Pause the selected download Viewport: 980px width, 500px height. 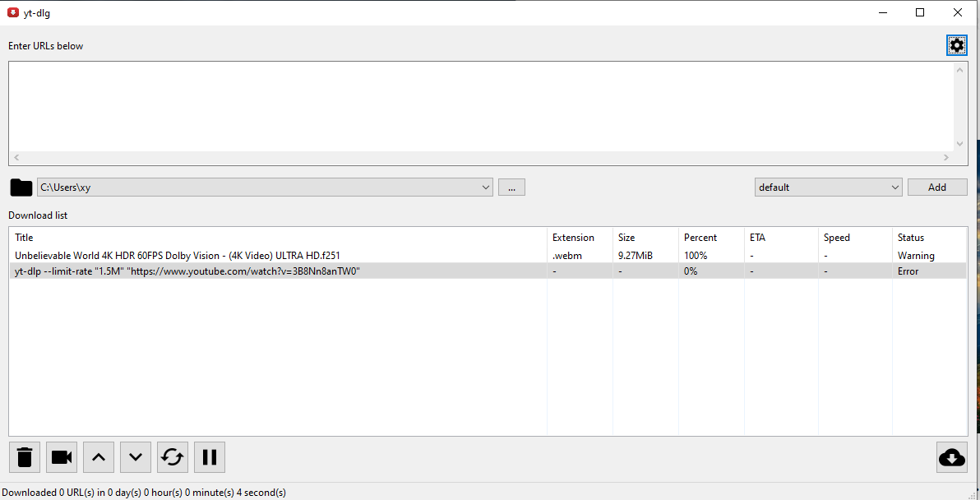[x=210, y=457]
